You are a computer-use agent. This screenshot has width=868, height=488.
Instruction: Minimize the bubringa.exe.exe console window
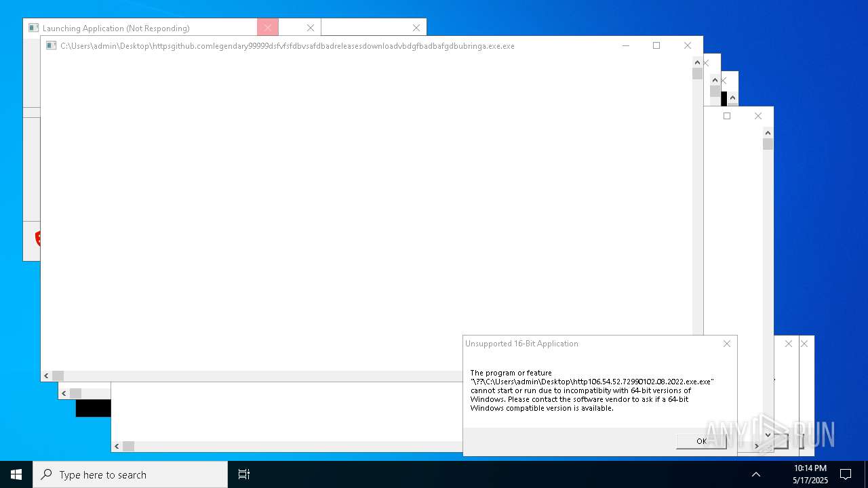[x=625, y=45]
